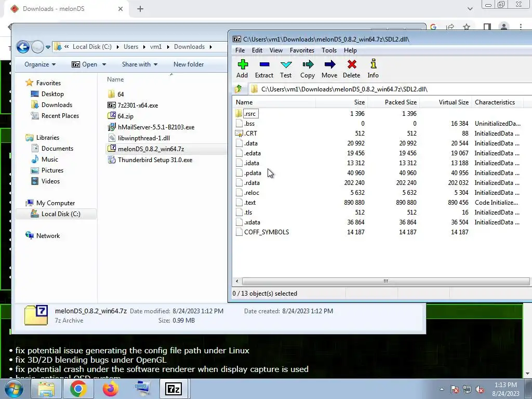The width and height of the screenshot is (532, 399).
Task: Sort by Characteristics column header
Action: pyautogui.click(x=497, y=102)
